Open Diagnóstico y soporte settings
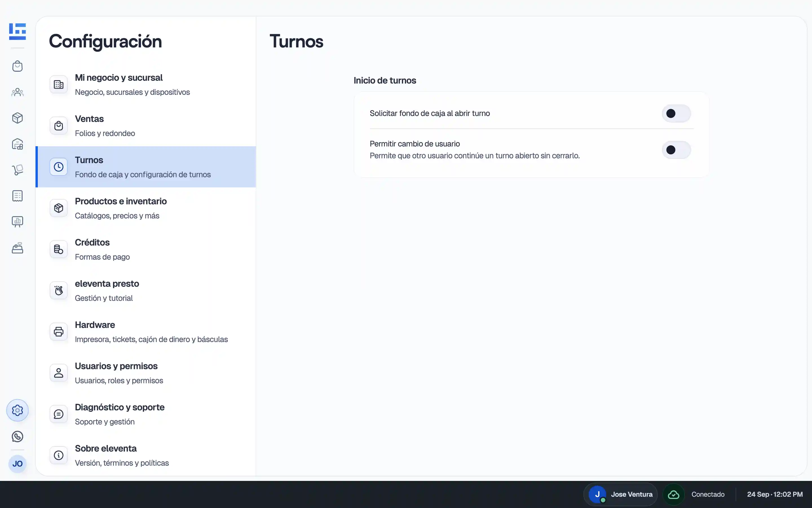 tap(146, 414)
